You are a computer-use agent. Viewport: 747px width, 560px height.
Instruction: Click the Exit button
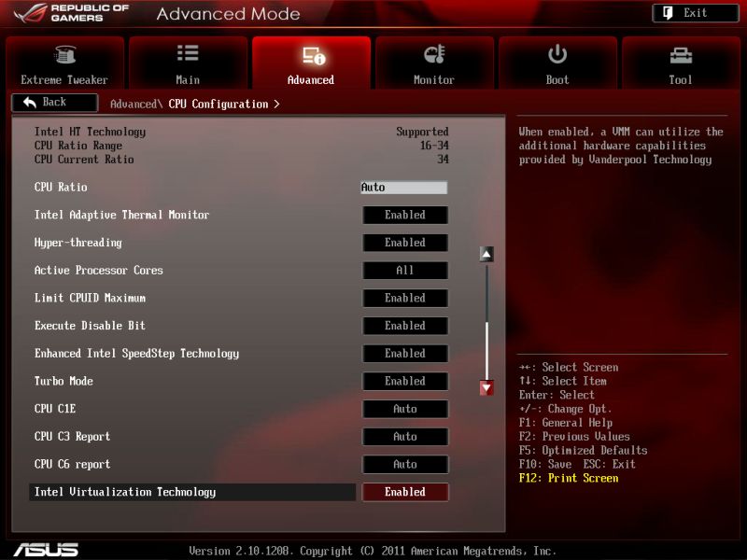tap(695, 12)
